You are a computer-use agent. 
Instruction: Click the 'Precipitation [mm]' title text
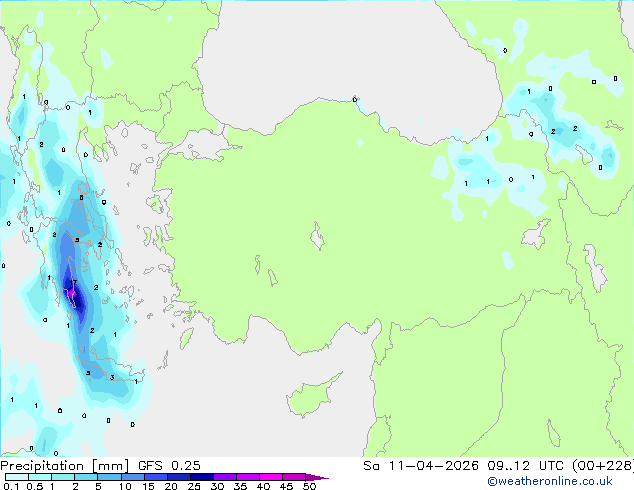point(65,466)
